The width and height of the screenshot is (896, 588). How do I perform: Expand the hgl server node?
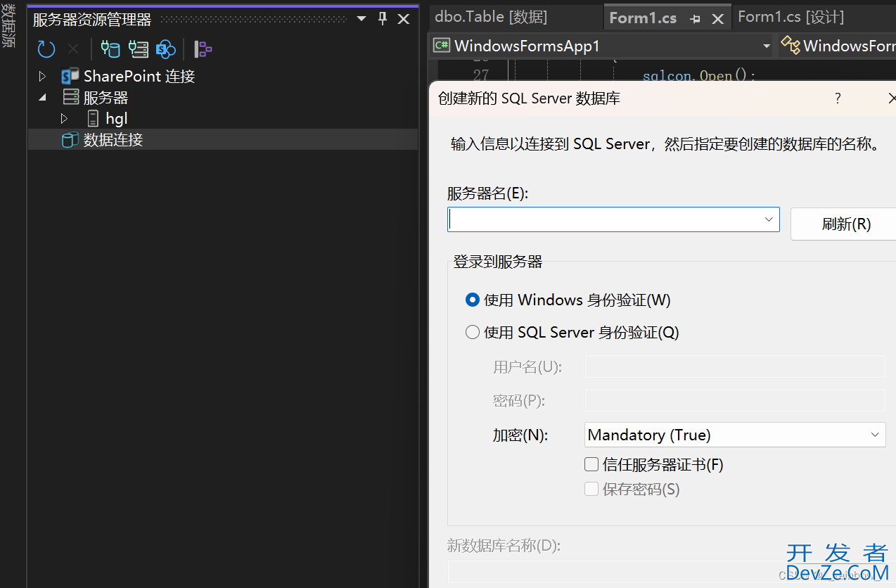65,118
